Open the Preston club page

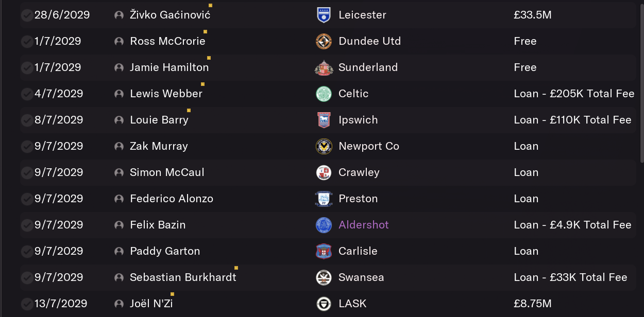(358, 199)
